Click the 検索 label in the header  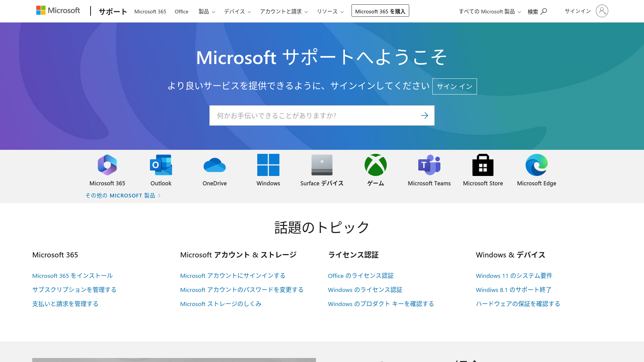533,12
